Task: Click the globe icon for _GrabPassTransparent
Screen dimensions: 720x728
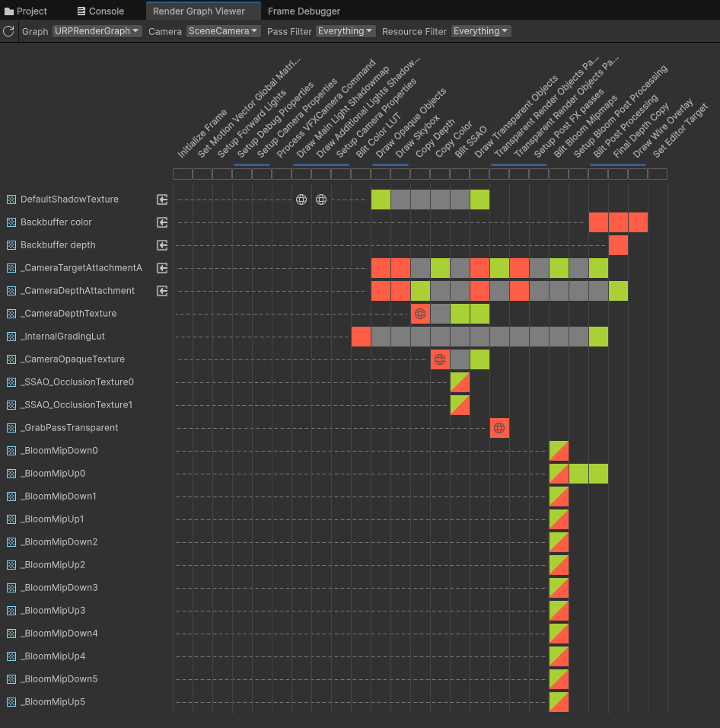Action: (x=499, y=427)
